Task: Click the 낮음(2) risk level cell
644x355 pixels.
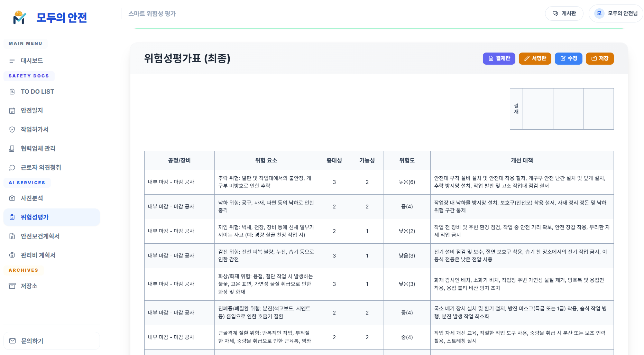Action: coord(407,231)
